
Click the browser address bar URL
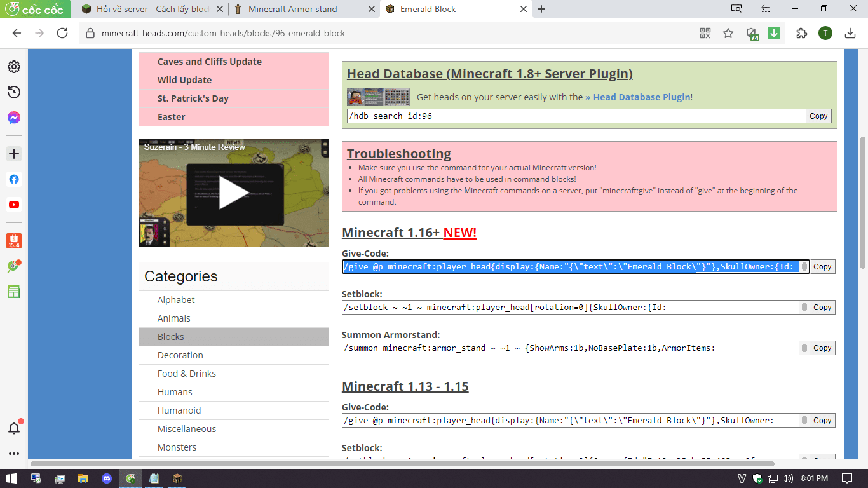tap(224, 33)
